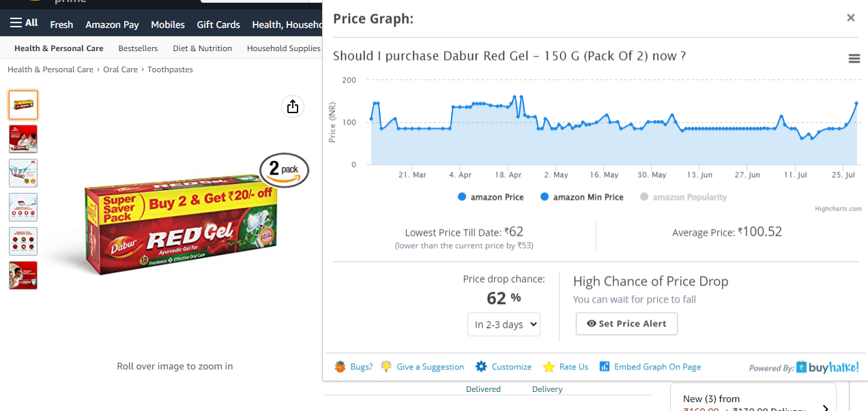Toggle the amazon Min Price legend
This screenshot has width=868, height=411.
tap(581, 197)
